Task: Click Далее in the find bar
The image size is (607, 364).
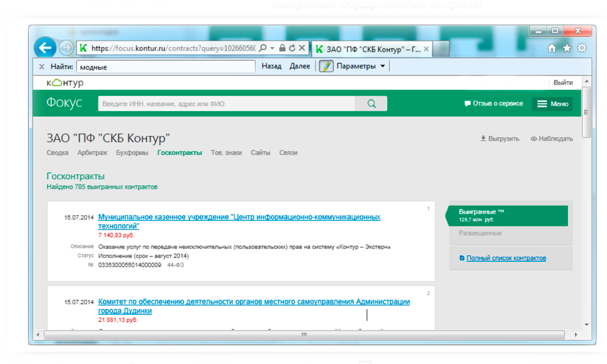Action: pyautogui.click(x=300, y=66)
